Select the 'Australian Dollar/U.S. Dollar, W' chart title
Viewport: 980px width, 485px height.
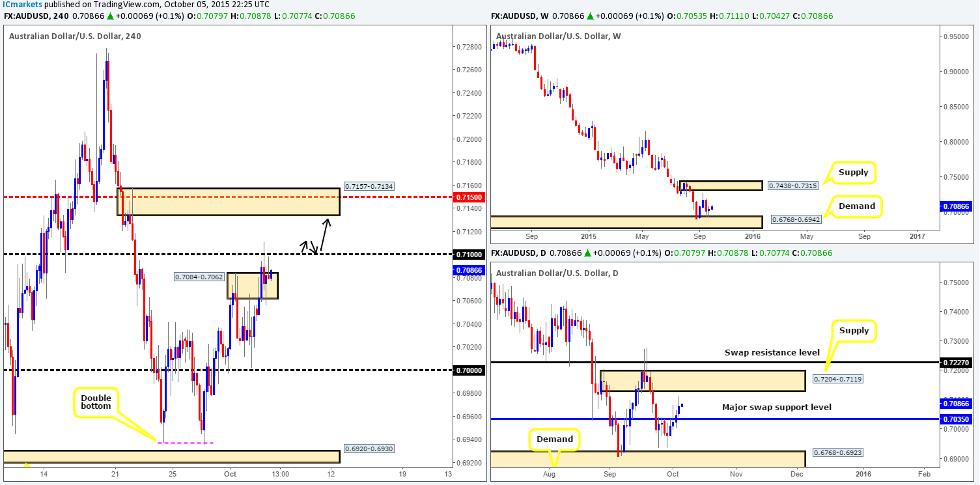(x=559, y=36)
